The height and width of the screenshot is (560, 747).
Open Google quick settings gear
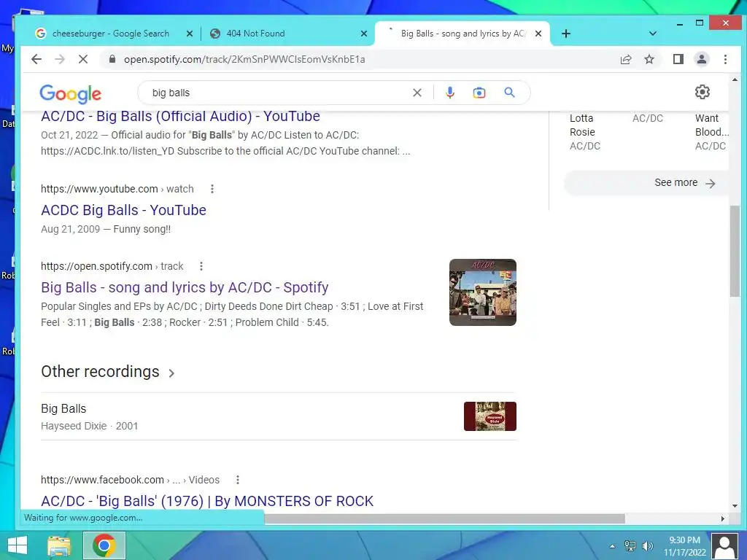(703, 92)
